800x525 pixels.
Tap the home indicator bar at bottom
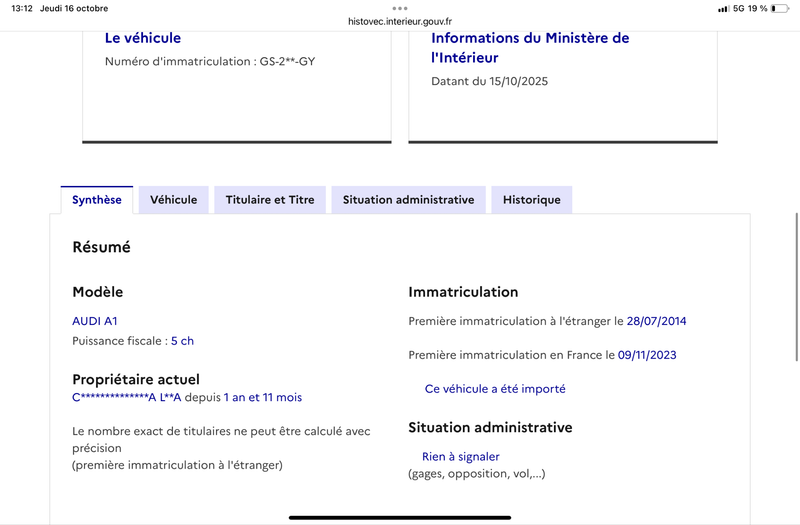(x=400, y=517)
